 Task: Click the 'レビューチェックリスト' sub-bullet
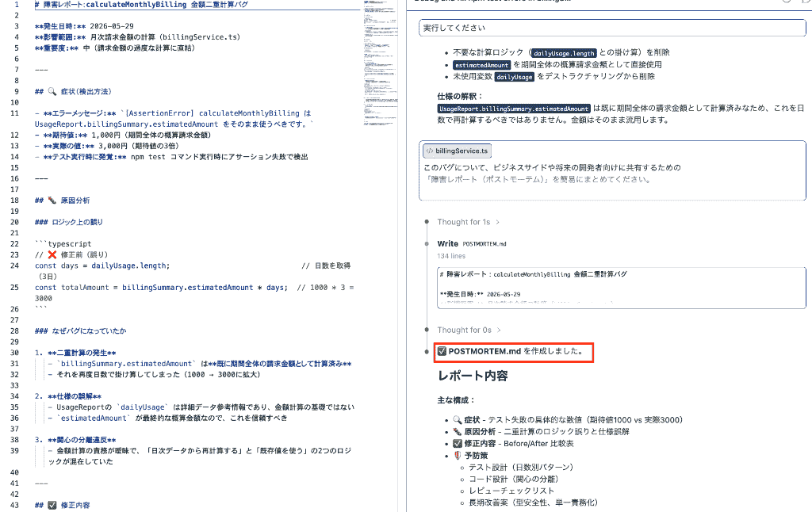pyautogui.click(x=511, y=491)
